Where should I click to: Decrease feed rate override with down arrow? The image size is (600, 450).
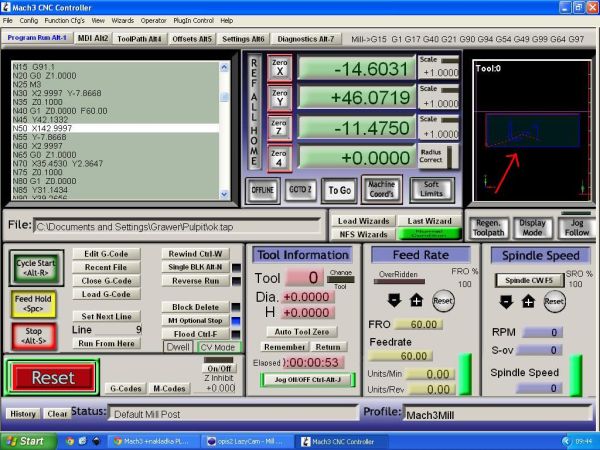coord(395,301)
